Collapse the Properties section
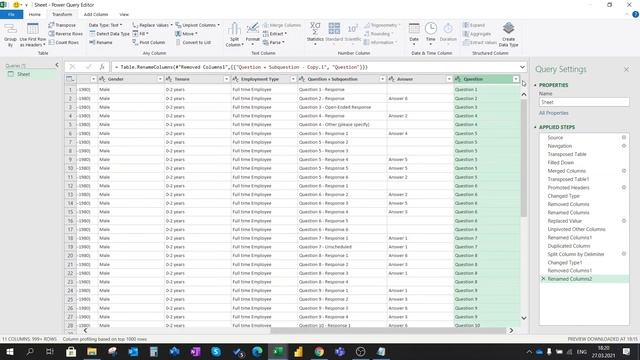Screen dimensions: 640x360 point(536,85)
